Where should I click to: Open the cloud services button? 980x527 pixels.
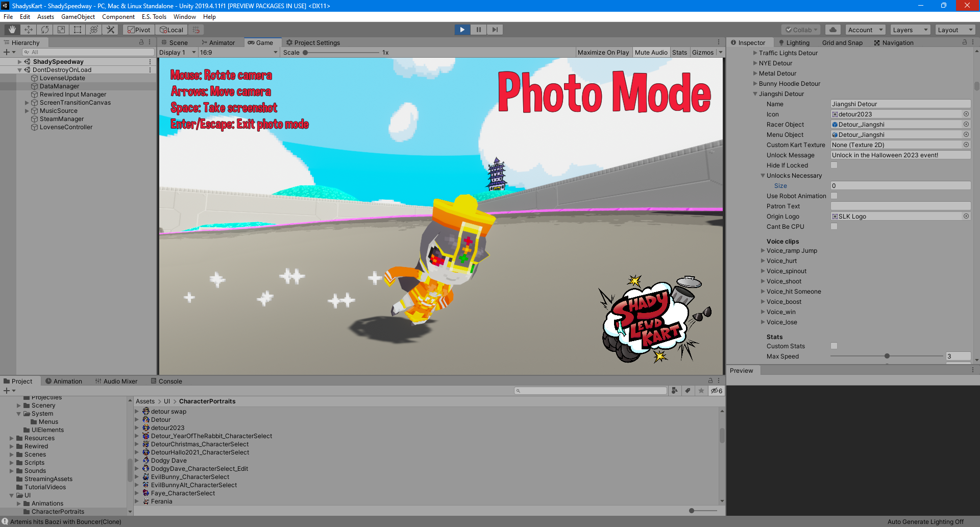[833, 30]
